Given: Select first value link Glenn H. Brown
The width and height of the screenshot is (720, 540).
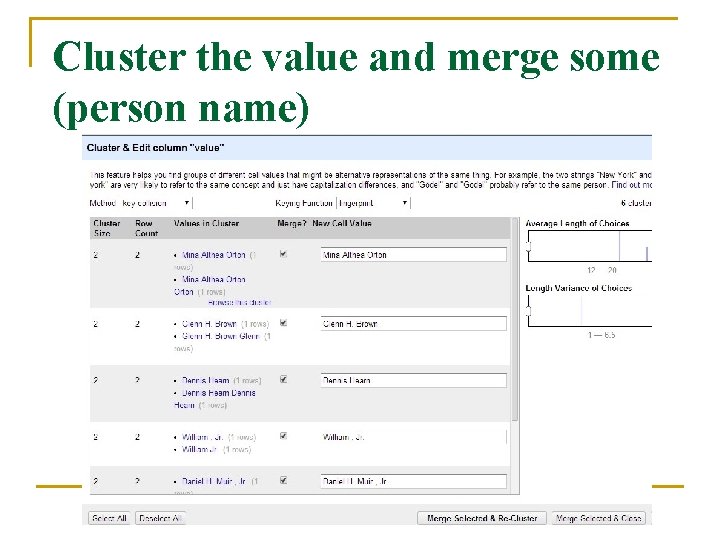Looking at the screenshot, I should pyautogui.click(x=209, y=324).
